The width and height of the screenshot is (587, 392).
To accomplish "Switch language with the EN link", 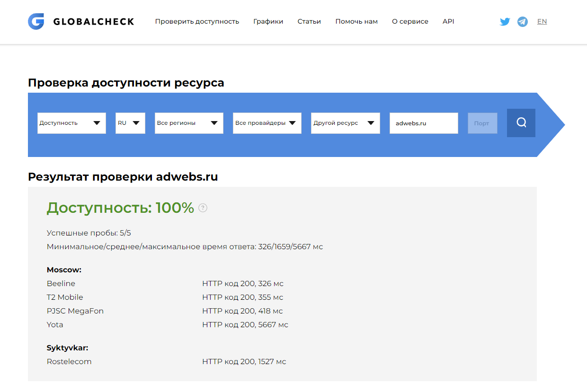I will (x=542, y=22).
